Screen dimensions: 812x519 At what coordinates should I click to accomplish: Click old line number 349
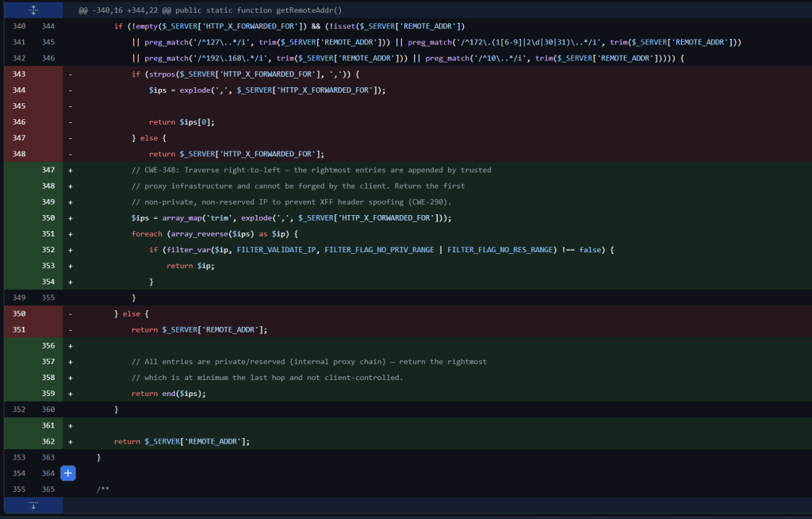[x=19, y=298]
